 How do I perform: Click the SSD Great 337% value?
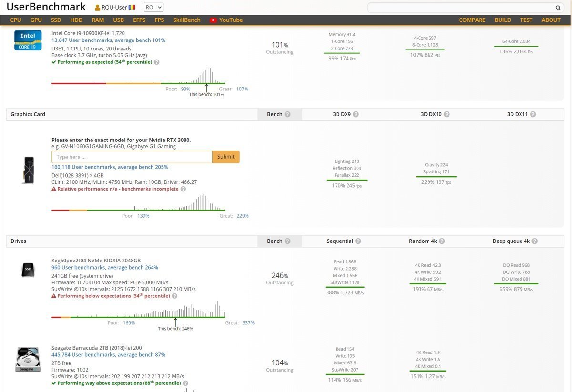click(248, 323)
